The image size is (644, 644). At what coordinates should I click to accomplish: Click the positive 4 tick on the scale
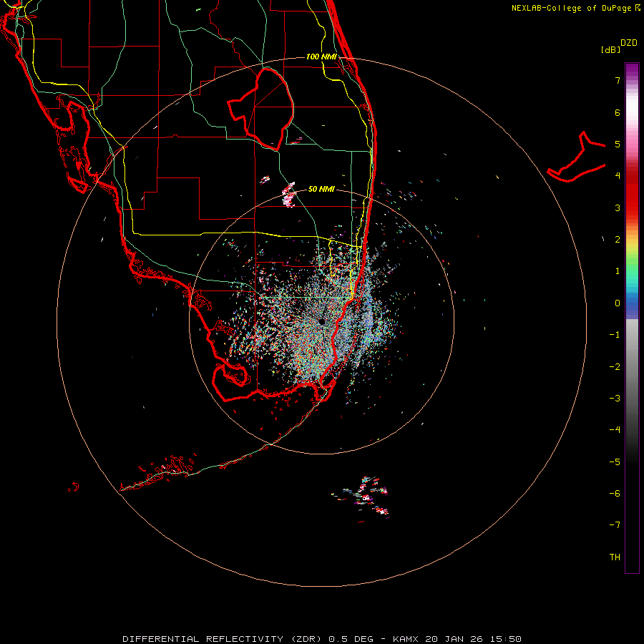(618, 176)
